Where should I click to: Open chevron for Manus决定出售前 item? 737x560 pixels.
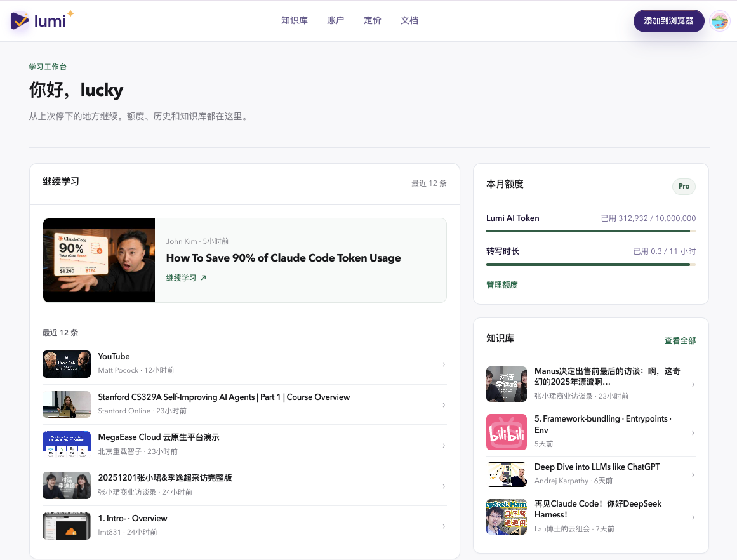pos(693,385)
